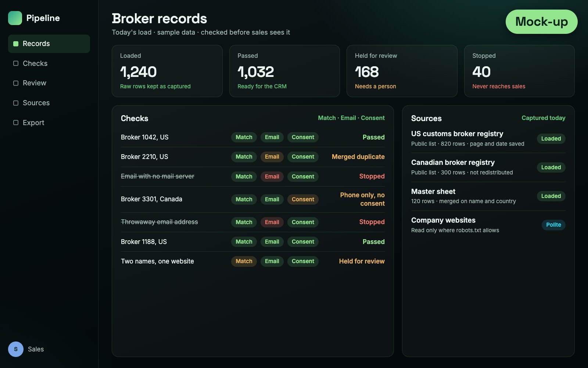
Task: Click Loaded badge for Canadian broker registry
Action: click(x=551, y=167)
